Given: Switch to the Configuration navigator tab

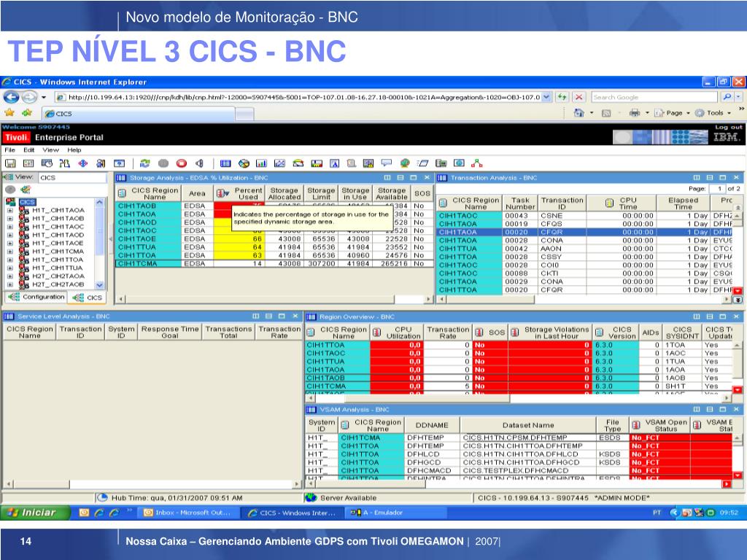Looking at the screenshot, I should click(x=36, y=297).
